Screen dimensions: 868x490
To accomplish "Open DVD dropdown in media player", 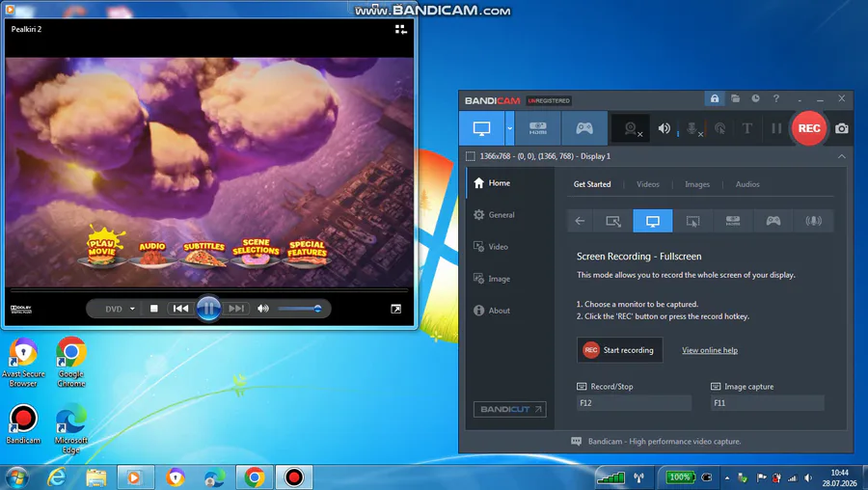I will coord(121,309).
